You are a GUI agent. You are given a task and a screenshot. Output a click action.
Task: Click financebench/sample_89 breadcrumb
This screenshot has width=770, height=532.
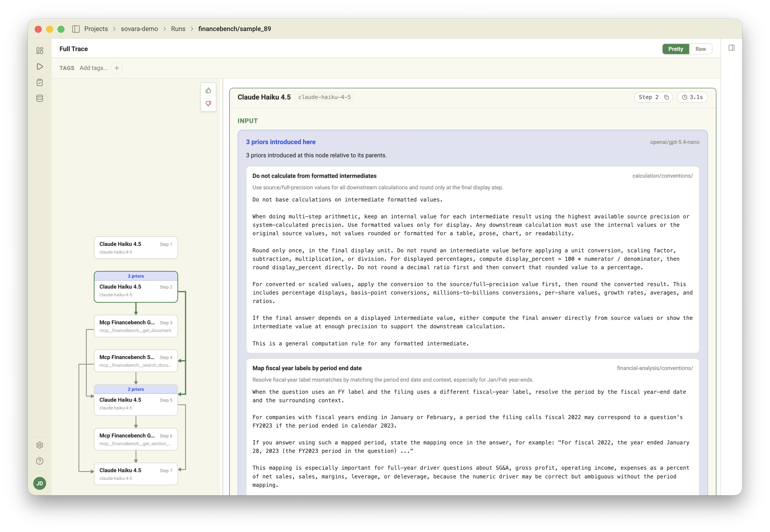235,29
